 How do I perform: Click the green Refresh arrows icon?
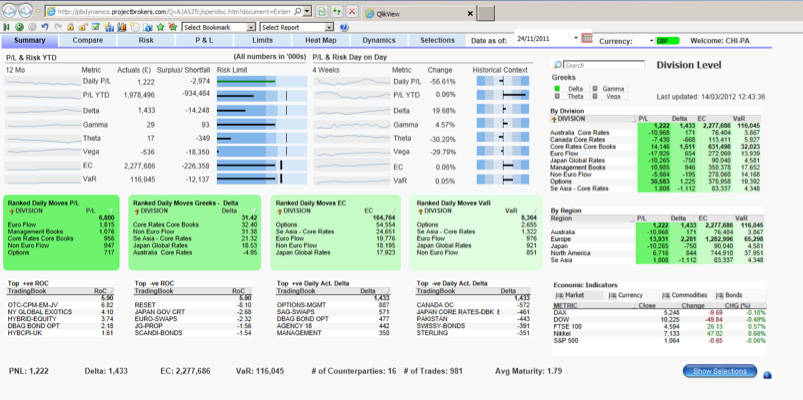[337, 11]
